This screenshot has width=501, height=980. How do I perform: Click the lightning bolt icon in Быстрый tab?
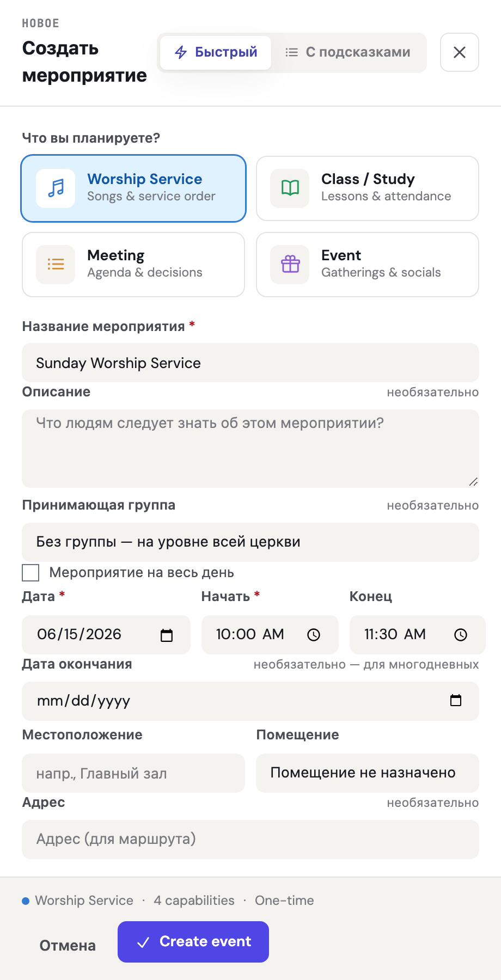(x=181, y=52)
